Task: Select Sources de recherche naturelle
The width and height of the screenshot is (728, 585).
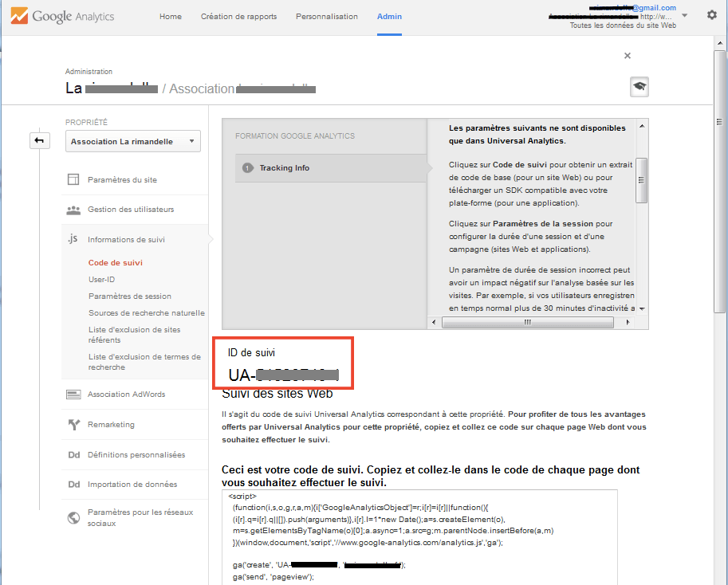Action: click(146, 313)
